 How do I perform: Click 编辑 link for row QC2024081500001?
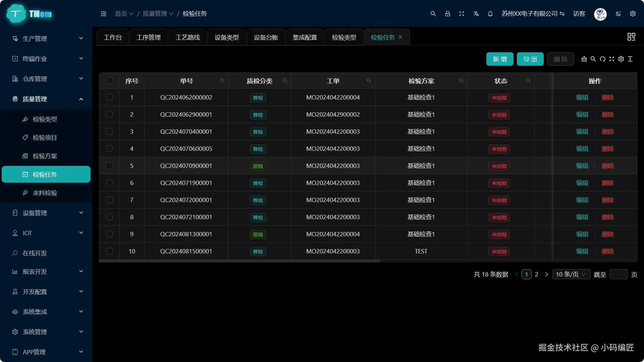tap(582, 251)
